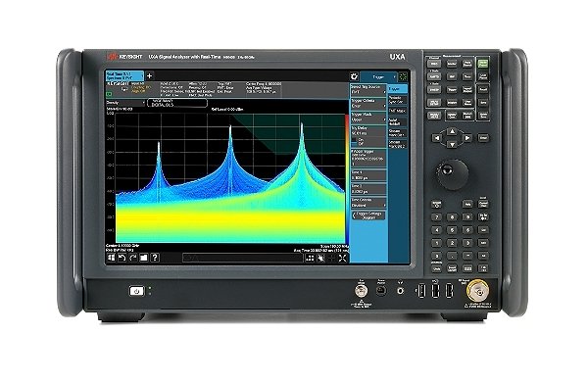The image size is (588, 382).
Task: Click the green status indicator in meas bar
Action: pyautogui.click(x=109, y=94)
